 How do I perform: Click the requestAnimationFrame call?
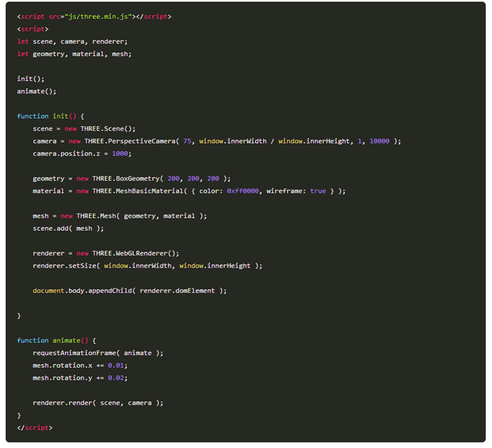pyautogui.click(x=76, y=353)
